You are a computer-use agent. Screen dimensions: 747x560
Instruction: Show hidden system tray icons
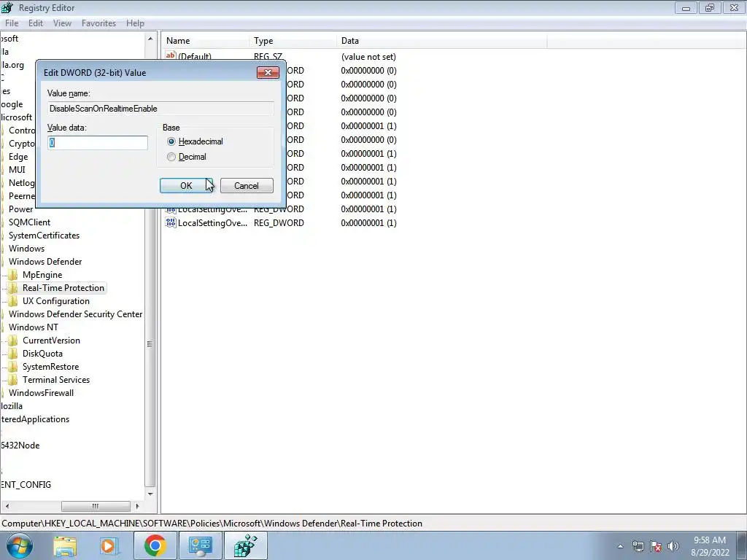click(620, 546)
